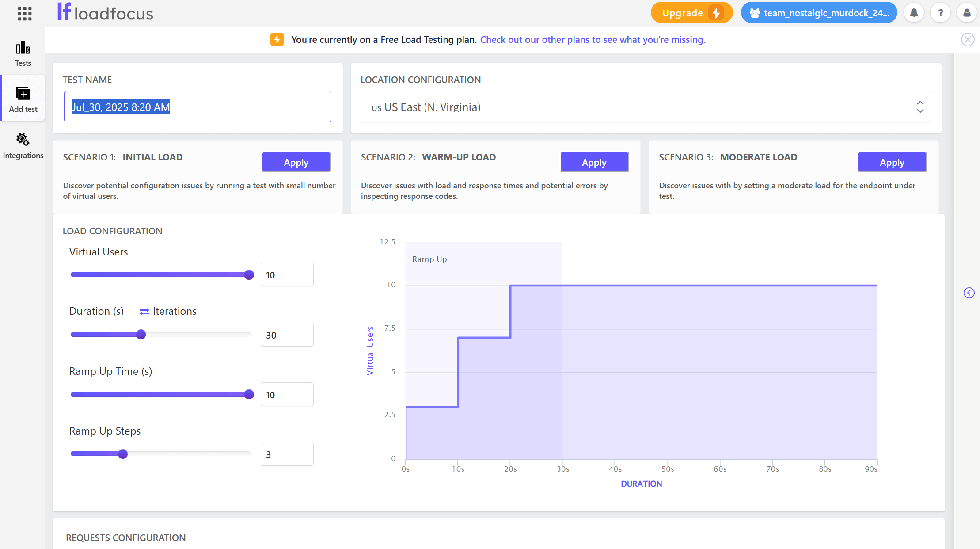Apply the Moderate Load scenario
The height and width of the screenshot is (549, 980).
(892, 162)
